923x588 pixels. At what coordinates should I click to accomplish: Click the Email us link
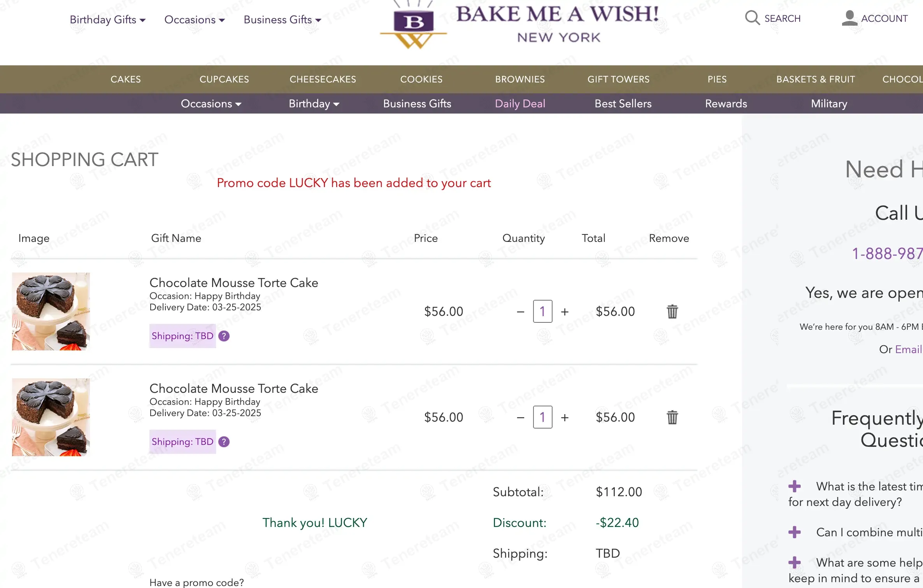[908, 349]
